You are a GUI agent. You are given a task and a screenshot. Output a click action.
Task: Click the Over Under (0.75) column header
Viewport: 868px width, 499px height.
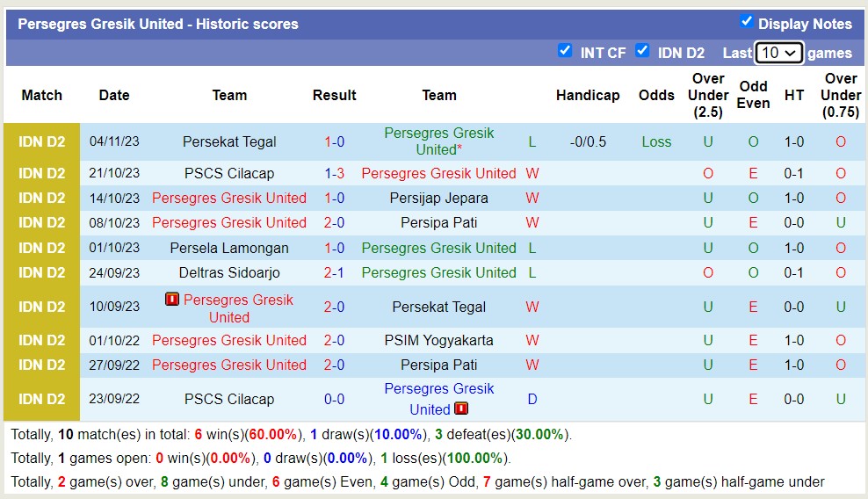coord(840,95)
